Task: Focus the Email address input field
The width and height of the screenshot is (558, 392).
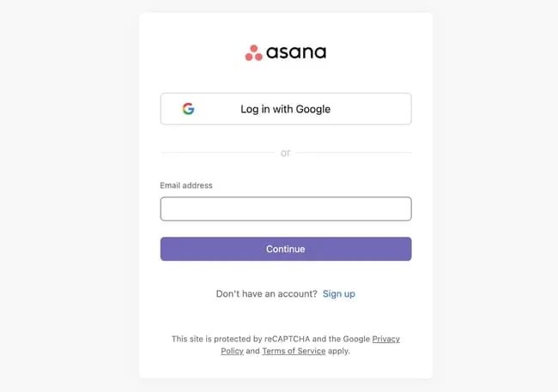Action: 285,208
